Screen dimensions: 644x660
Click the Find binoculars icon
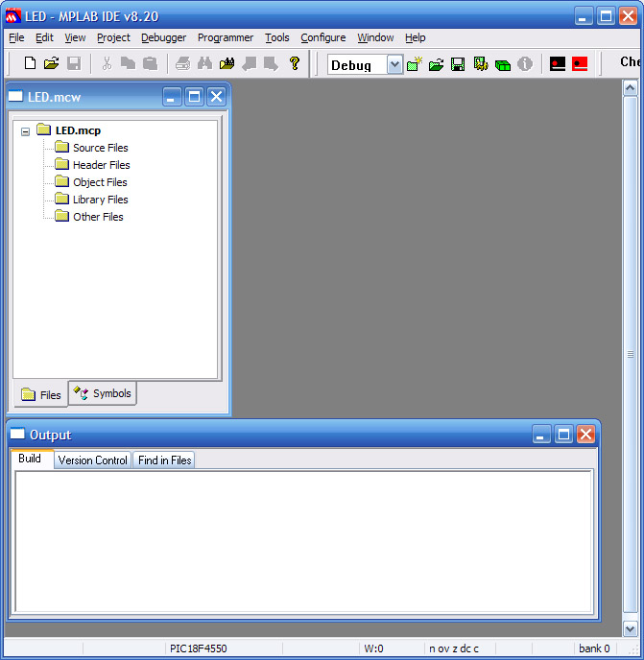point(204,63)
